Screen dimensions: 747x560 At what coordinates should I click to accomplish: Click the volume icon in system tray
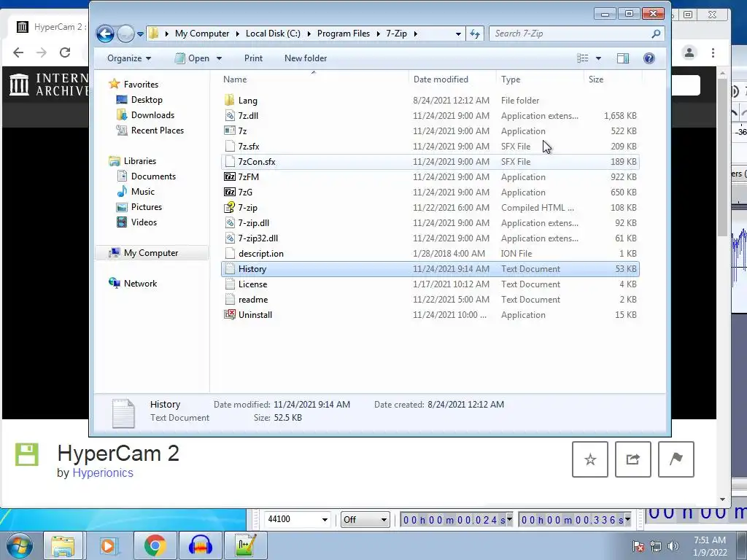click(x=673, y=546)
